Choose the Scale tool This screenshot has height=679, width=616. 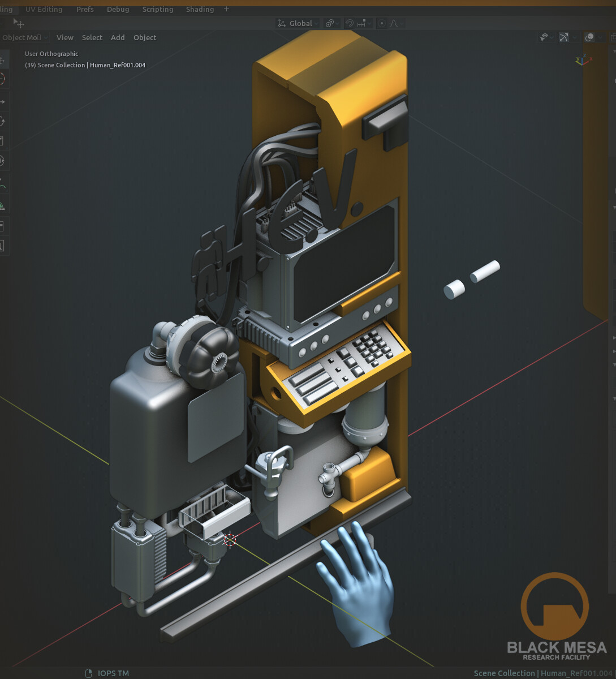point(5,141)
